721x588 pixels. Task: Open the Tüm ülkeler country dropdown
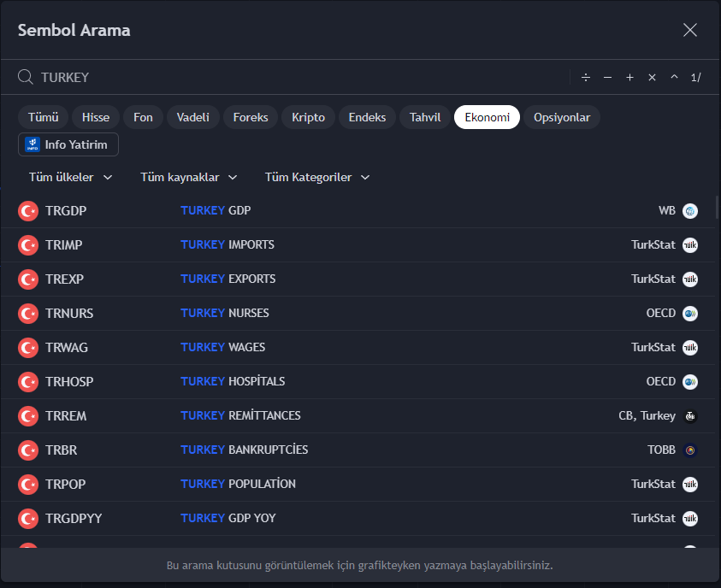point(70,177)
